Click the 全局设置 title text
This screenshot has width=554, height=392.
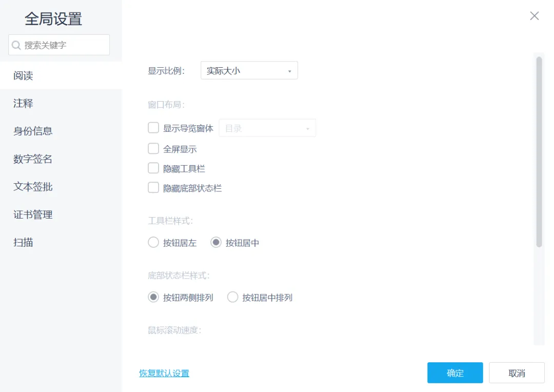click(53, 19)
